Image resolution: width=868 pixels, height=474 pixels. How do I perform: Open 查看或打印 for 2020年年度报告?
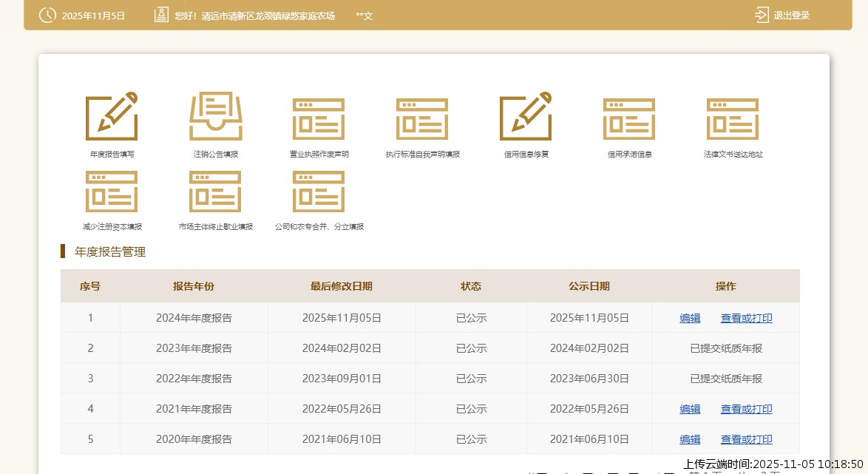[746, 439]
